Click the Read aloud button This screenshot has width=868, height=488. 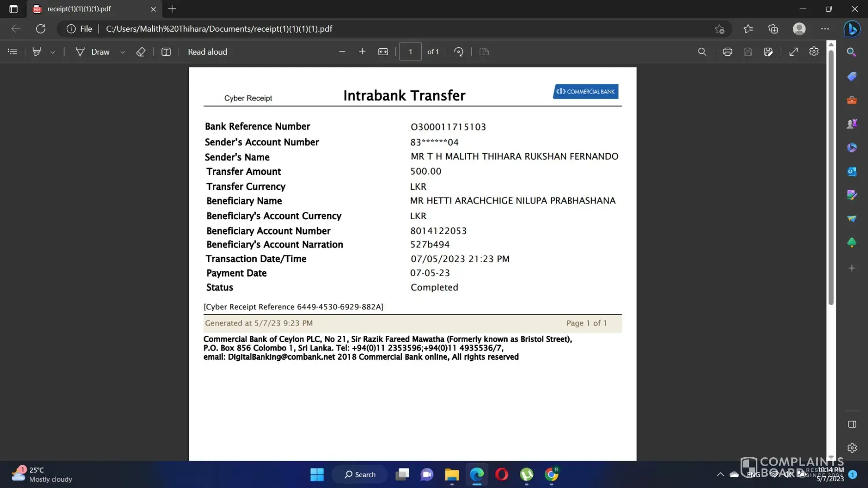point(207,52)
